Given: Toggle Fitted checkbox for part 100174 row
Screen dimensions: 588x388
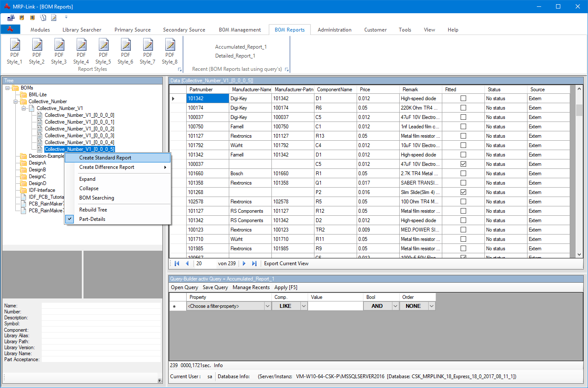Looking at the screenshot, I should [x=463, y=108].
